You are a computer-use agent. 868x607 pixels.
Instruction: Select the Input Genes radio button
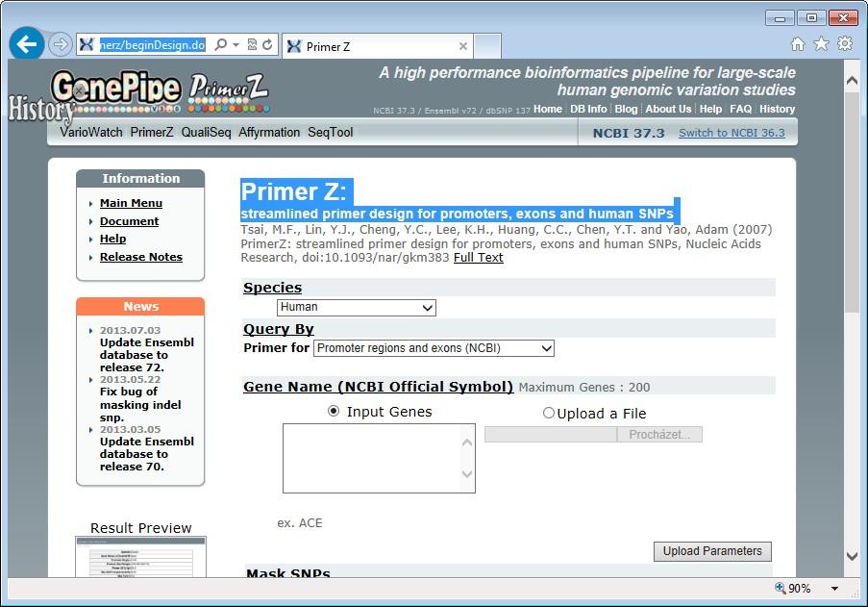coord(334,411)
